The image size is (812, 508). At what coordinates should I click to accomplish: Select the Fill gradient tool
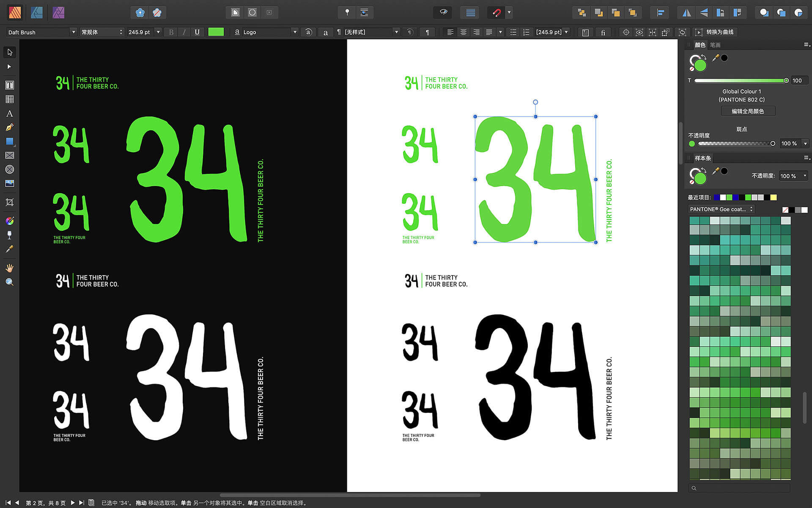(x=10, y=221)
